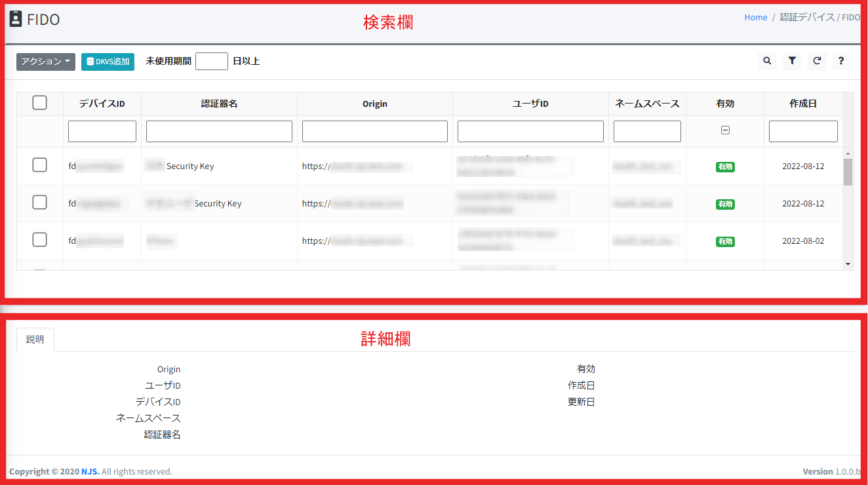Viewport: 868px width, 485px height.
Task: Click the DKVS追加 button
Action: [x=108, y=62]
